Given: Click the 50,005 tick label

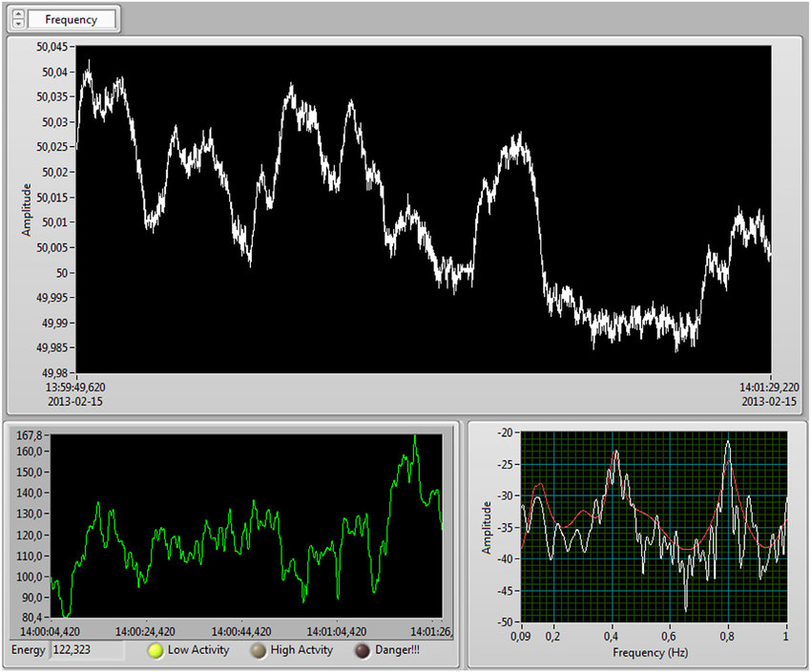Looking at the screenshot, I should [52, 248].
